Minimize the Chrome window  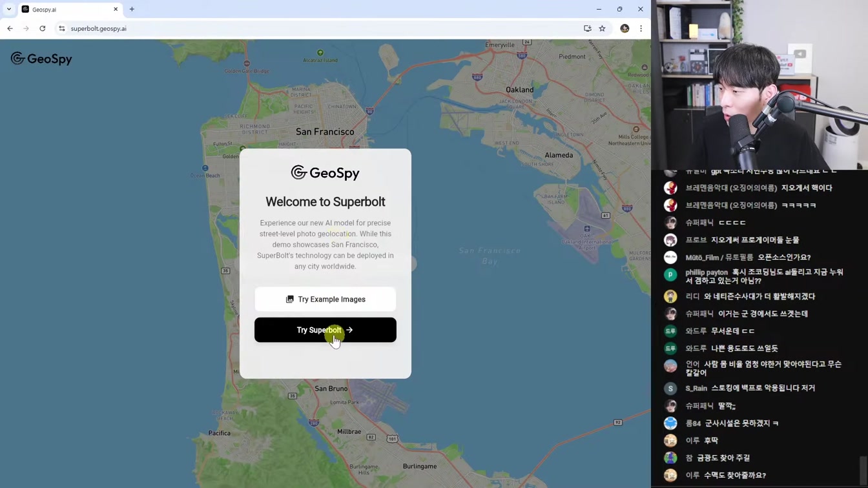point(599,9)
